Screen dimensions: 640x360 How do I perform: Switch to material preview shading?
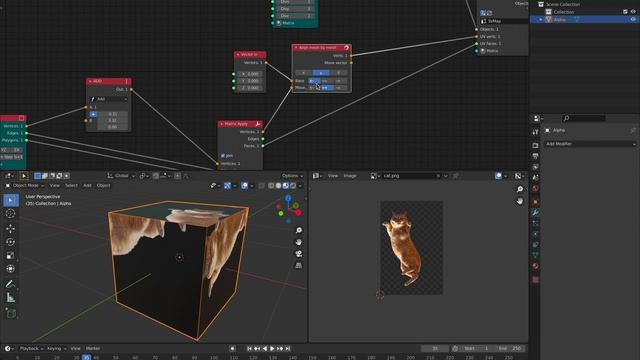(286, 186)
